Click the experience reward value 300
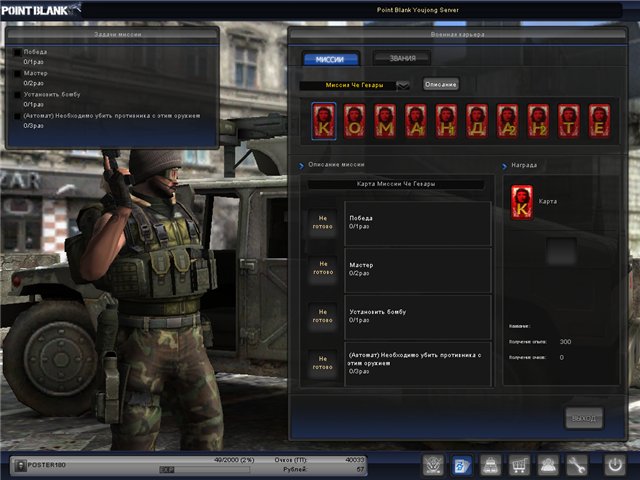The image size is (640, 480). tap(565, 342)
